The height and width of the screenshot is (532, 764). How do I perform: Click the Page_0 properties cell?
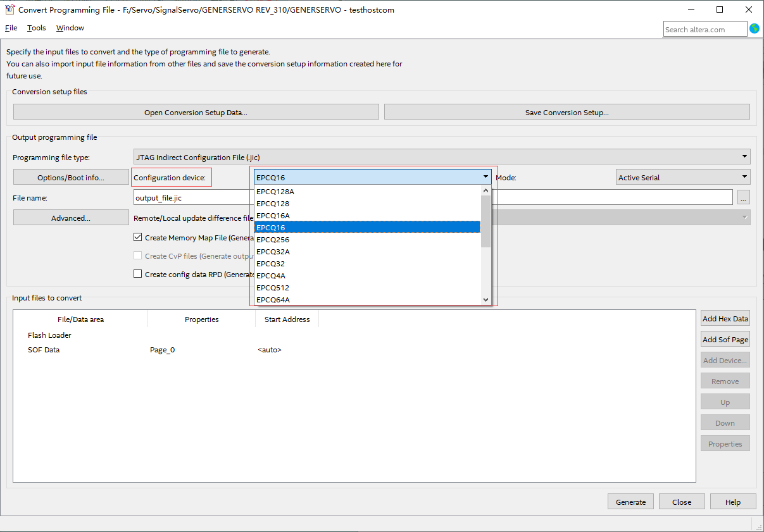click(163, 350)
